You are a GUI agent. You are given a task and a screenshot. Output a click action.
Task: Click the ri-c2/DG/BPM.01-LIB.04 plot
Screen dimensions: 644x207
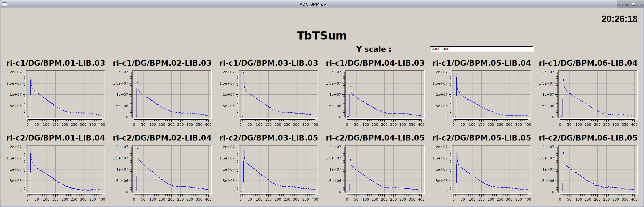[x=65, y=169]
